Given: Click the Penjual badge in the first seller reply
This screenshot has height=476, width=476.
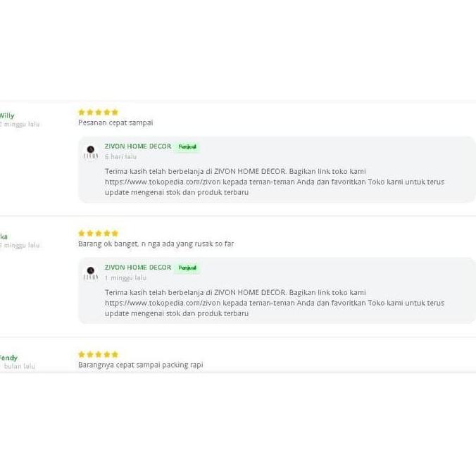Looking at the screenshot, I should point(187,147).
